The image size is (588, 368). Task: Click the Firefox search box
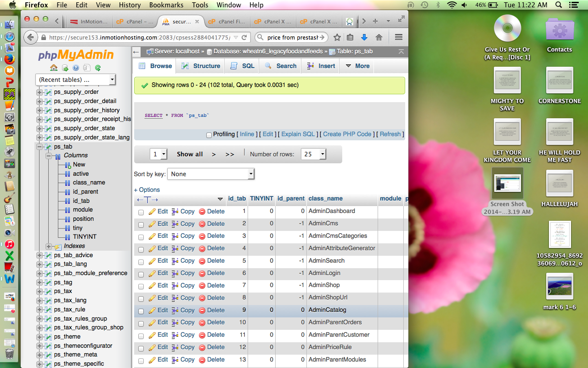[x=292, y=37]
